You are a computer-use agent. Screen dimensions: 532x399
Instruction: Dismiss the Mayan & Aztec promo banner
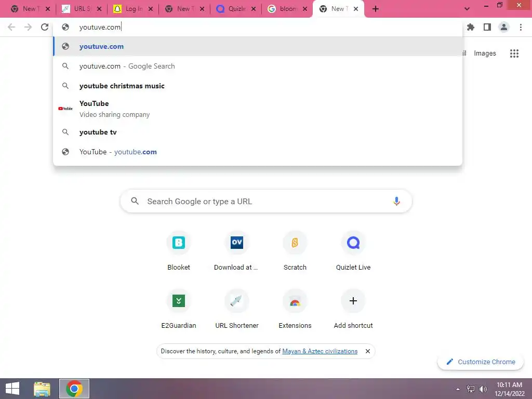click(368, 351)
